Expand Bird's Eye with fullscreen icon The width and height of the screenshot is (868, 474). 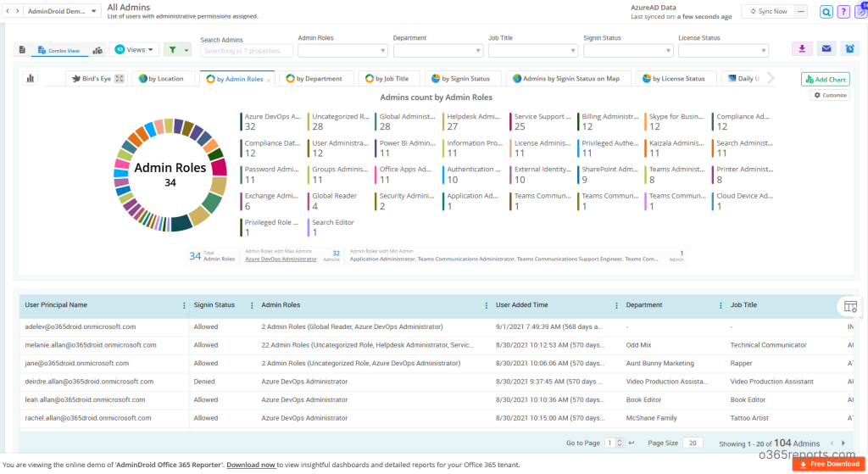click(x=119, y=79)
